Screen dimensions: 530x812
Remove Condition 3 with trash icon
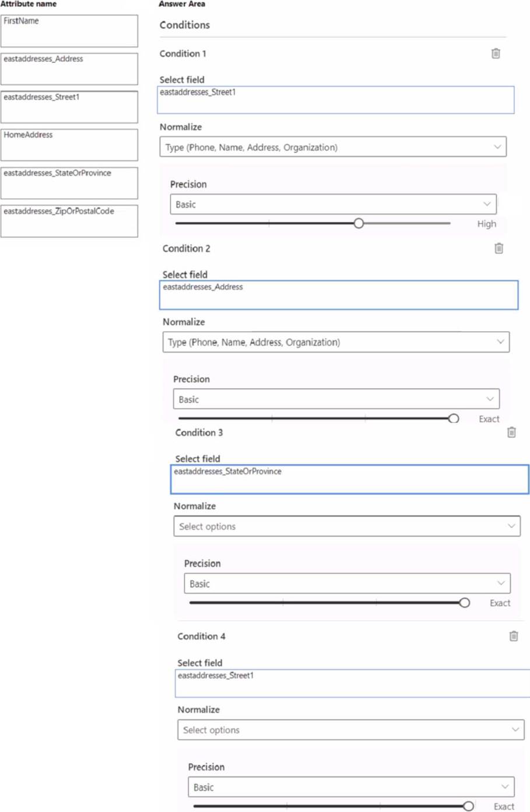pos(511,433)
